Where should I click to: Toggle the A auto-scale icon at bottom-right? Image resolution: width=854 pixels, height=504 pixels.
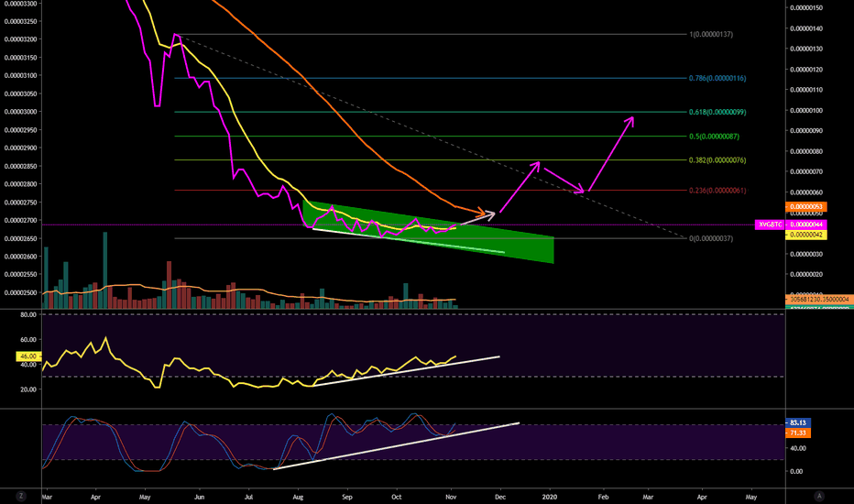[x=818, y=496]
